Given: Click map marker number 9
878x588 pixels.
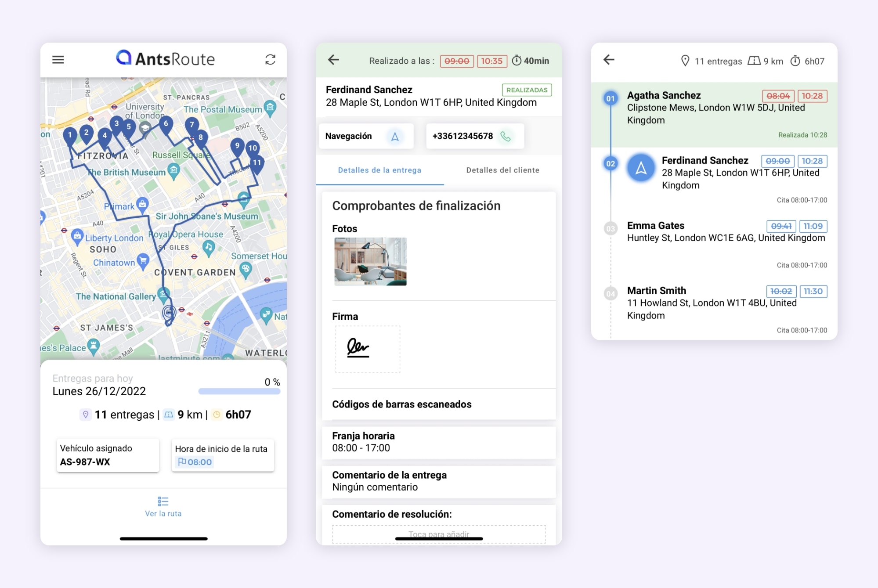Looking at the screenshot, I should tap(237, 147).
